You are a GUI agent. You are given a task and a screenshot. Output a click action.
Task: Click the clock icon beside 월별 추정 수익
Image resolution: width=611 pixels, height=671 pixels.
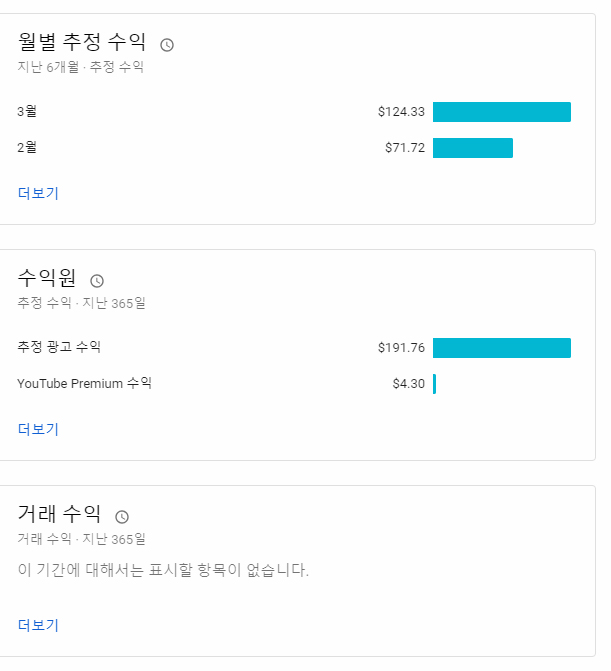pyautogui.click(x=167, y=45)
